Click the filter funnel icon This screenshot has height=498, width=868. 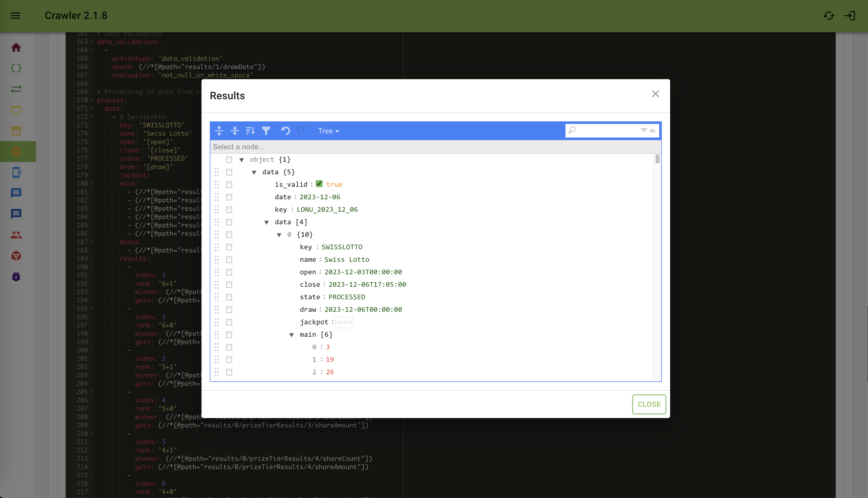click(x=266, y=131)
